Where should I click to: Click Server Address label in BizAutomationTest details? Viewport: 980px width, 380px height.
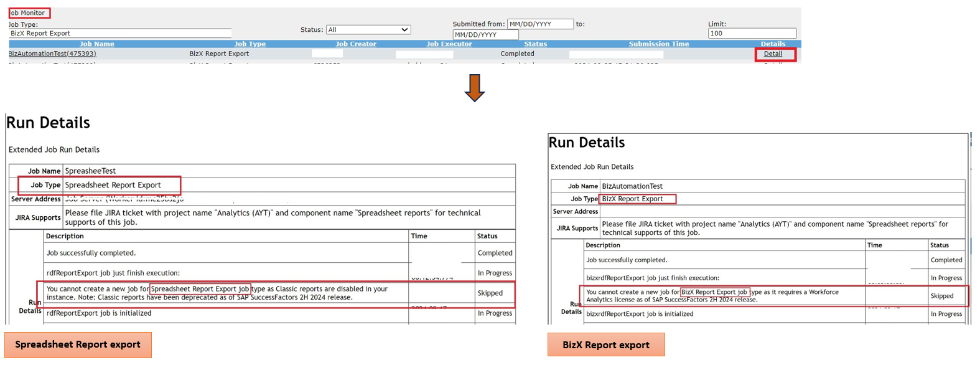pyautogui.click(x=576, y=212)
